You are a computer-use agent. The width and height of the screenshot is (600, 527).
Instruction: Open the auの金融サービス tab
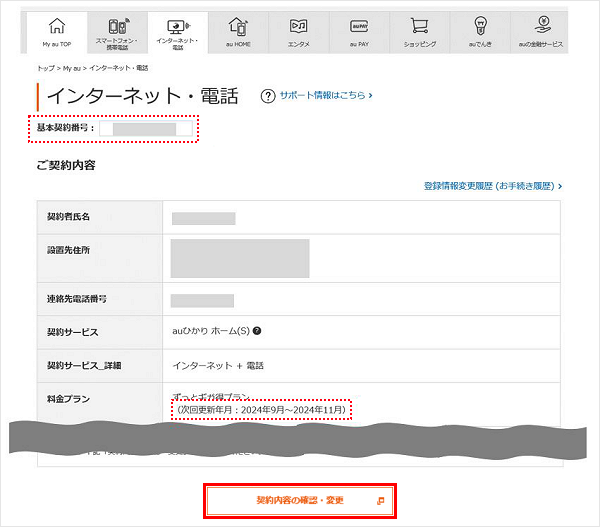click(x=540, y=33)
